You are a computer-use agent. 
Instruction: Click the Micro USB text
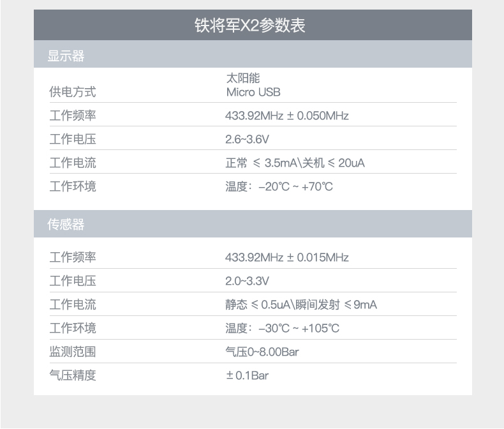coord(253,92)
